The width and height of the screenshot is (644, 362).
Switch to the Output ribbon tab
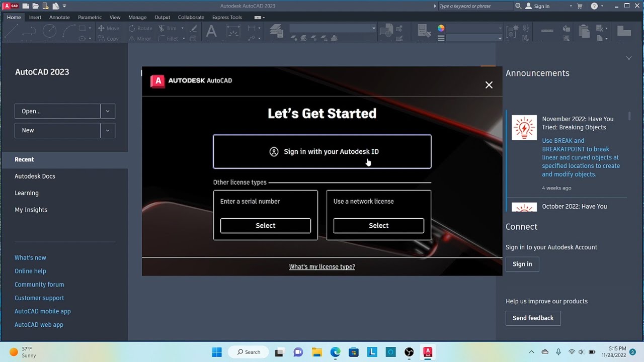coord(162,17)
